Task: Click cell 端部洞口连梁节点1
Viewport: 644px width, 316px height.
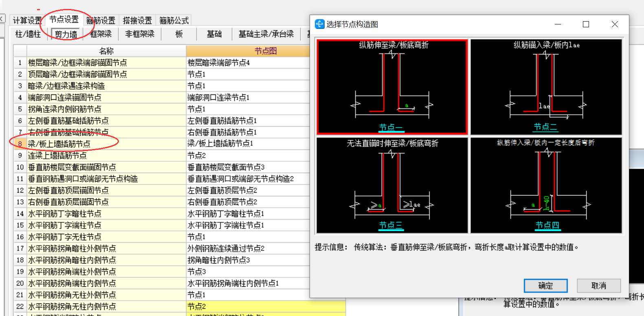Action: click(x=248, y=97)
